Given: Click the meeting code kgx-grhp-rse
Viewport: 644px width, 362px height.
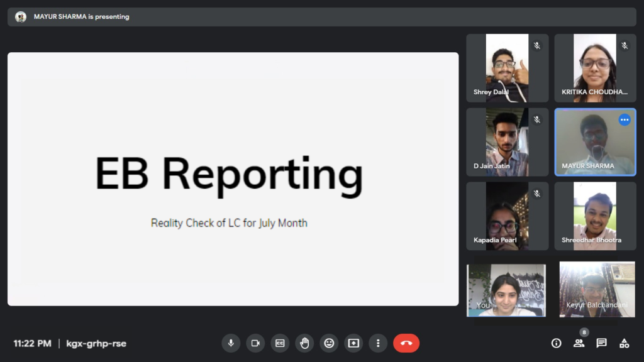Looking at the screenshot, I should pos(96,344).
